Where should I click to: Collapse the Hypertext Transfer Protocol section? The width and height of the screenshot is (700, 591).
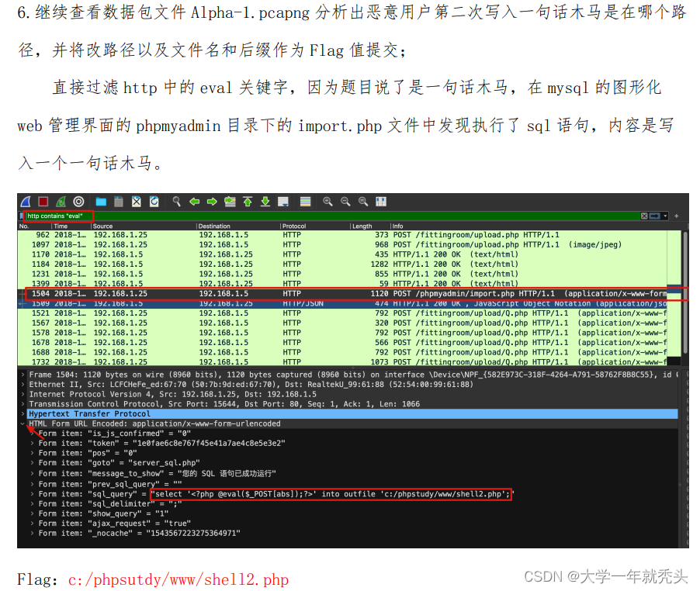pos(23,413)
